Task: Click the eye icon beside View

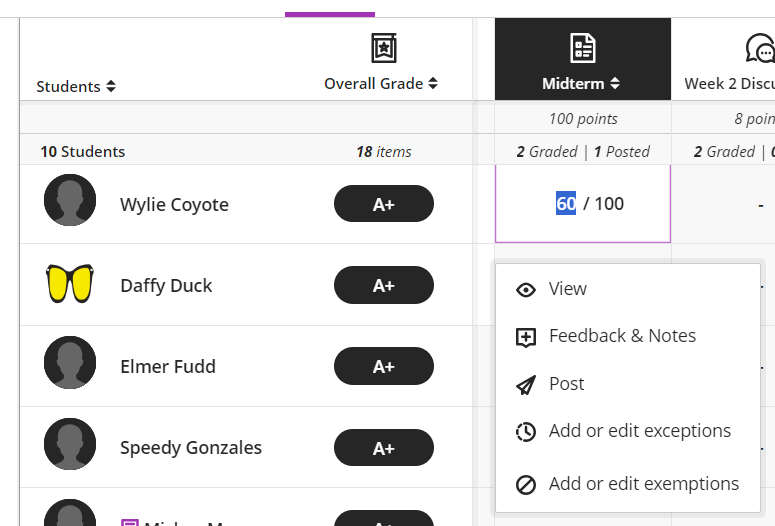Action: (526, 290)
